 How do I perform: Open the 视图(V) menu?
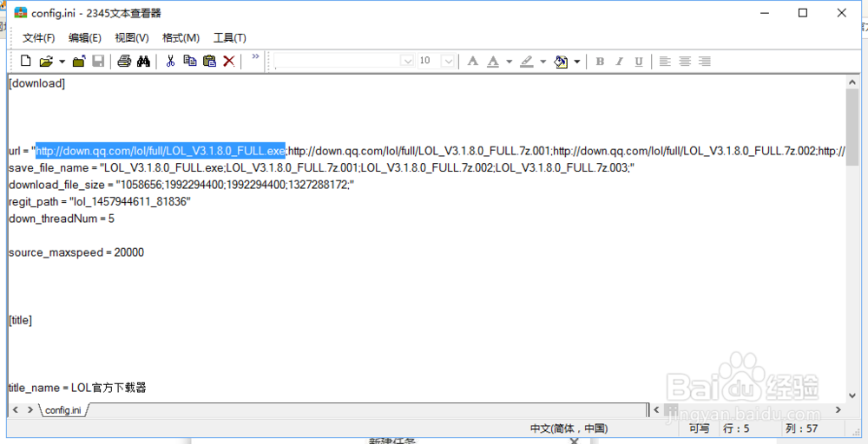click(132, 37)
